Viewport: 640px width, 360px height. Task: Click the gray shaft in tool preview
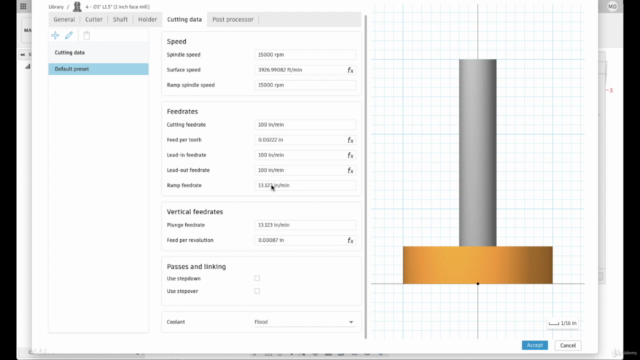point(478,153)
